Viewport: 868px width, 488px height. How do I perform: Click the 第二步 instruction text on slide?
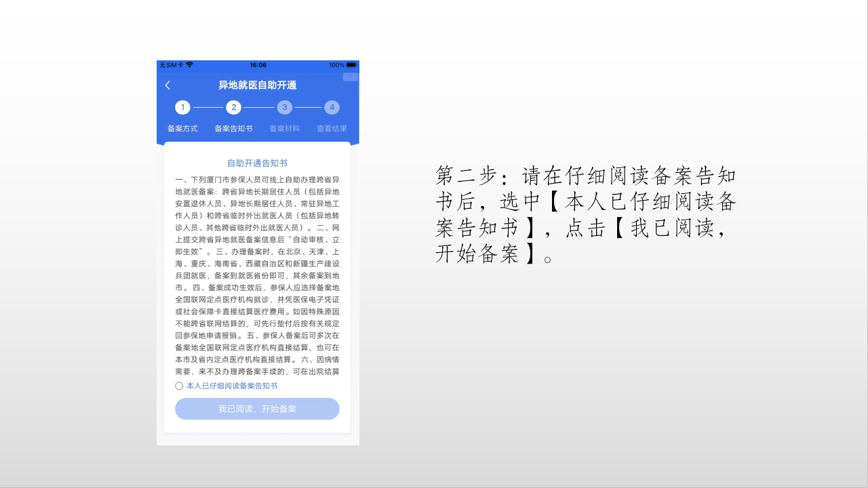[585, 214]
